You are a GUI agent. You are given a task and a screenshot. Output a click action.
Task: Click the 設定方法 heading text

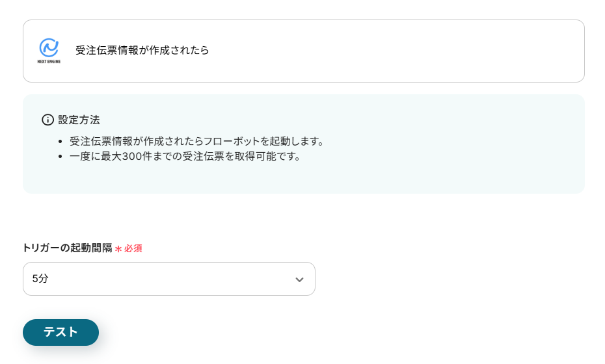tap(79, 120)
